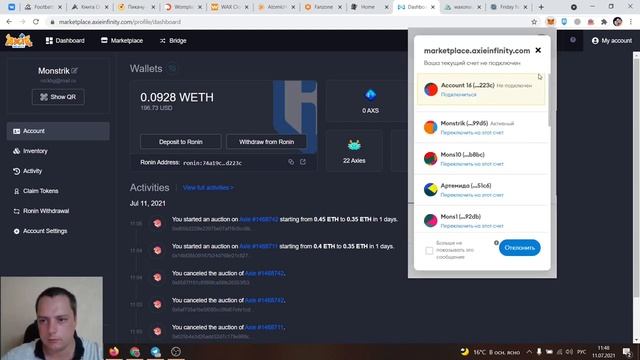Select Account in the sidebar
Screen dimensions: 640x360
pos(58,131)
